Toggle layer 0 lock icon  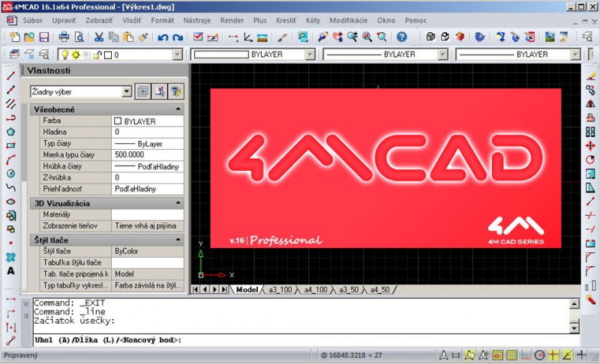coord(97,55)
